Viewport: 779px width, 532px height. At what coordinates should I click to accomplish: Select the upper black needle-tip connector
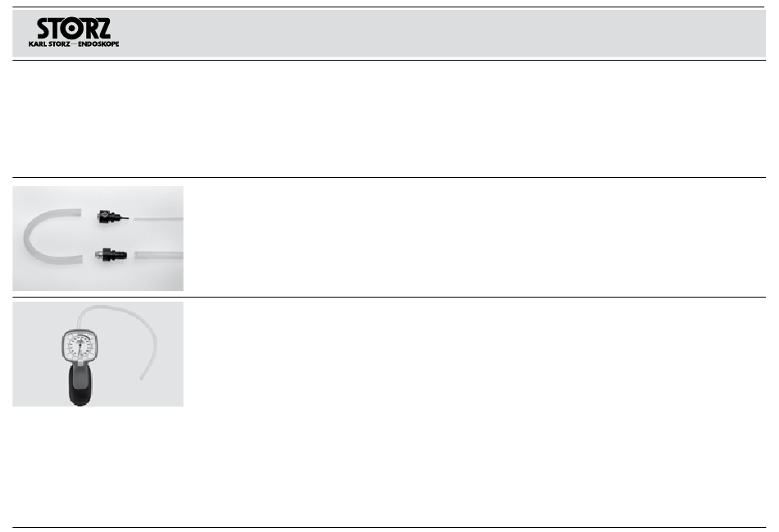click(112, 217)
